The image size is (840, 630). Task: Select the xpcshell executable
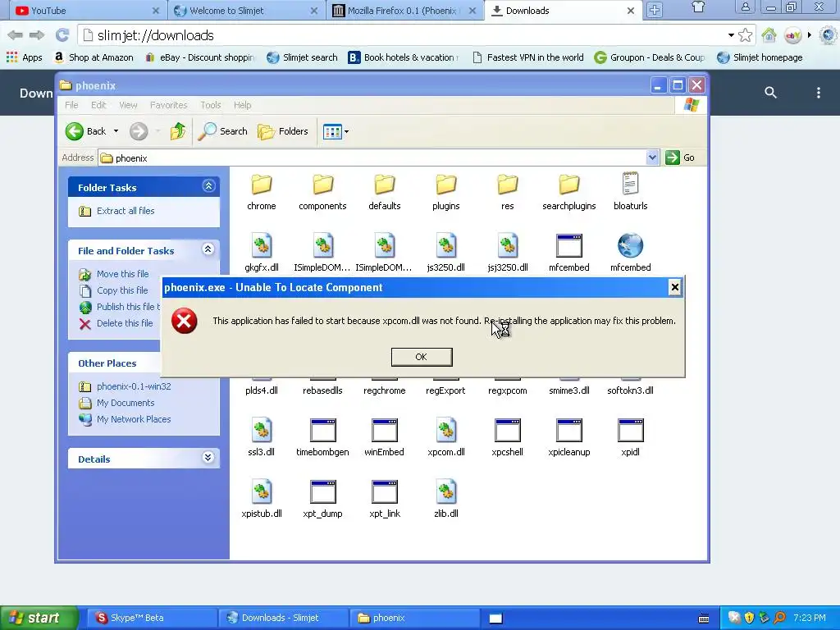[x=507, y=438]
